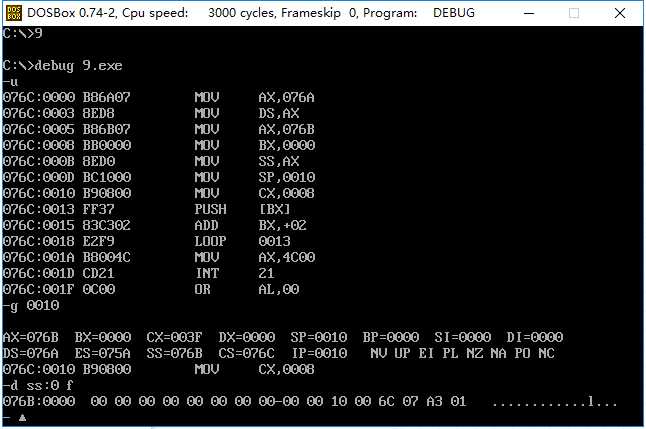Select line 'MOV SP,0010' at 076C:000D

[x=159, y=177]
